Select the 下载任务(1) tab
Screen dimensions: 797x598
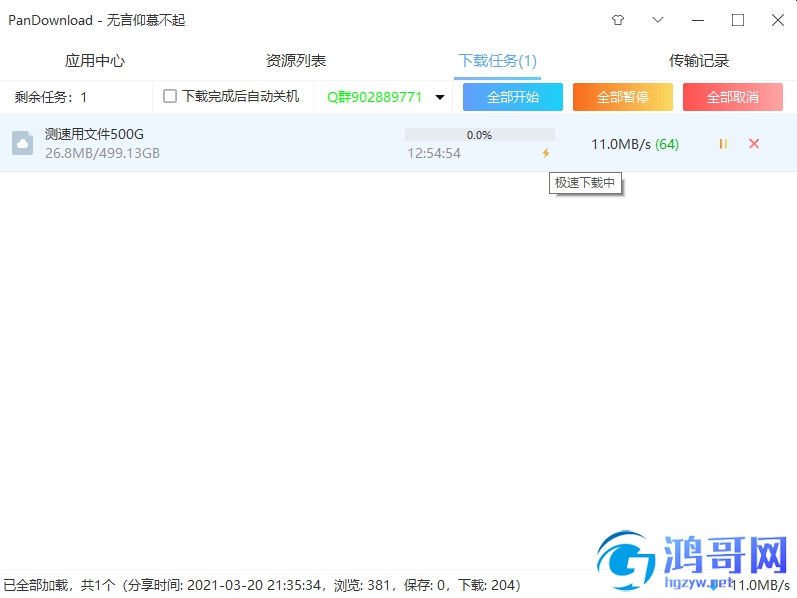point(497,61)
